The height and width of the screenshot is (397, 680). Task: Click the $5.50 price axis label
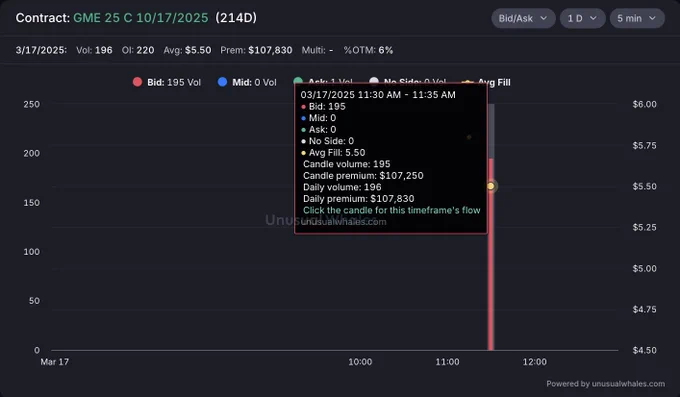click(x=644, y=186)
